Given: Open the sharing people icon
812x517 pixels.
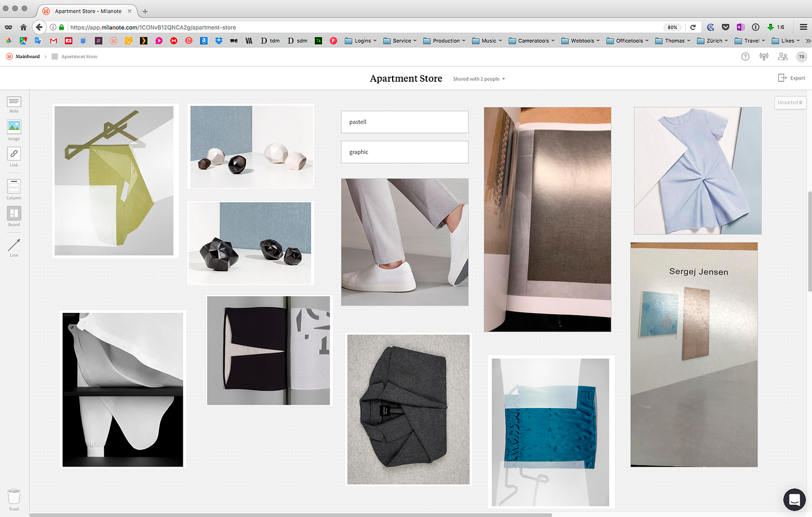Looking at the screenshot, I should click(x=782, y=57).
